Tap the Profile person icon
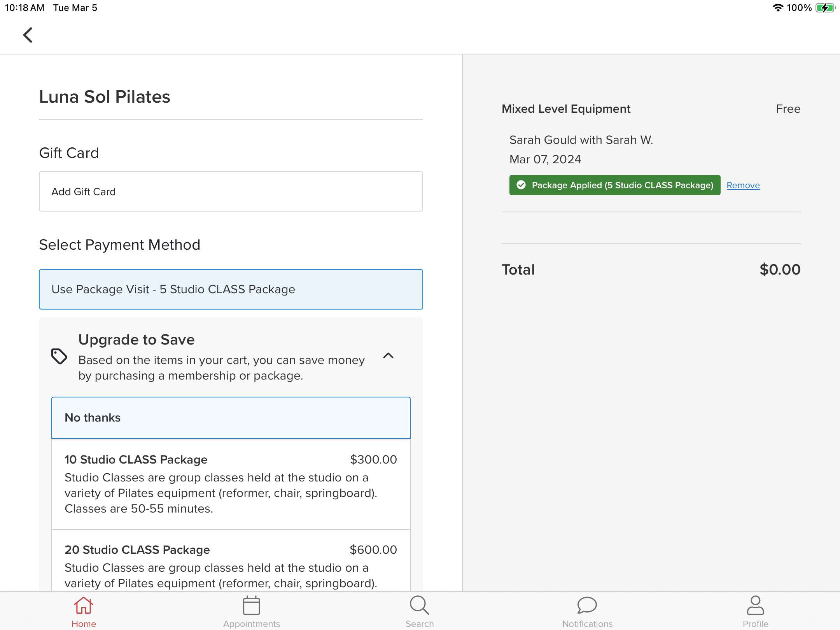Image resolution: width=840 pixels, height=630 pixels. point(755,605)
